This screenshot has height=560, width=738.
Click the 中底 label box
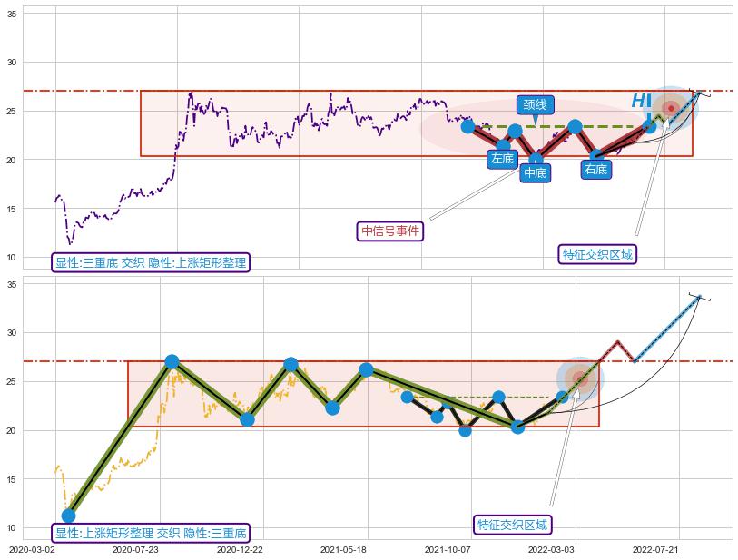click(536, 172)
